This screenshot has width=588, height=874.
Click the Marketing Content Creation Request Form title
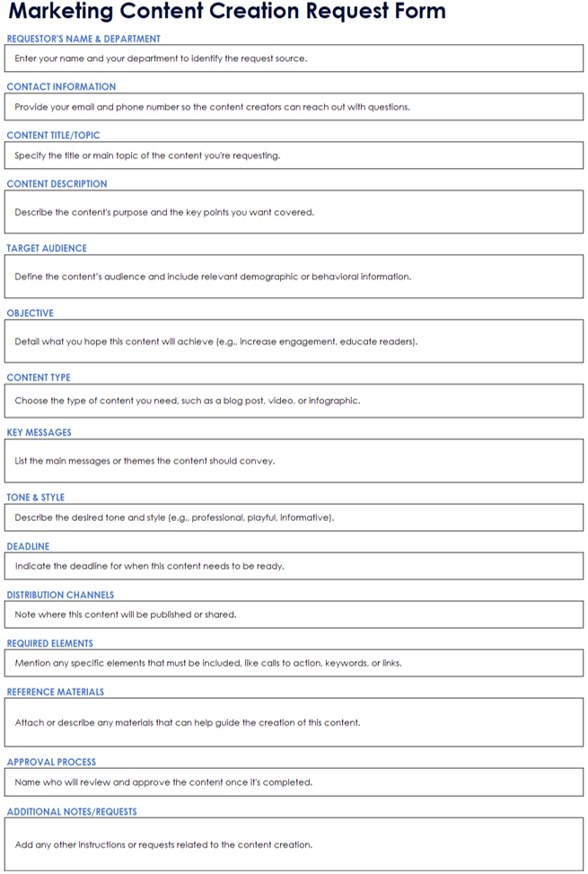pyautogui.click(x=227, y=13)
